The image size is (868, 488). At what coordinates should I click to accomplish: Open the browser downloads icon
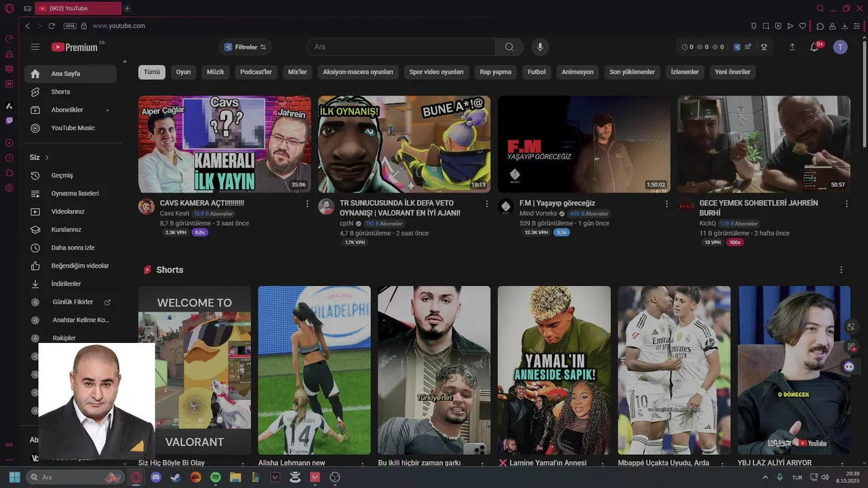(844, 26)
